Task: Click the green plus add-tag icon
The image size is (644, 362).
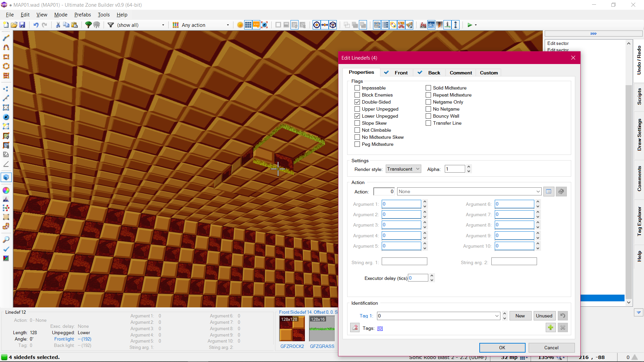Action: [x=550, y=328]
